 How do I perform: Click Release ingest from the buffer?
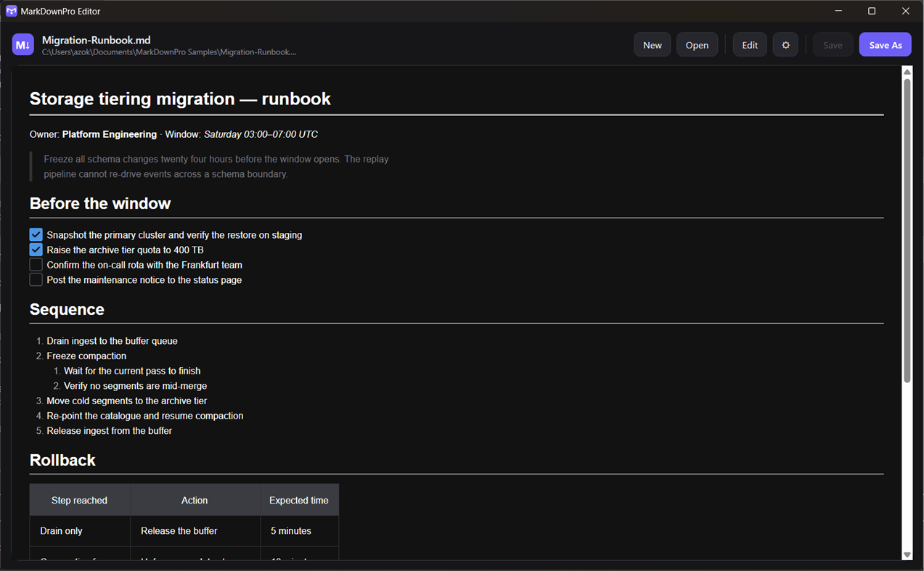click(x=110, y=431)
